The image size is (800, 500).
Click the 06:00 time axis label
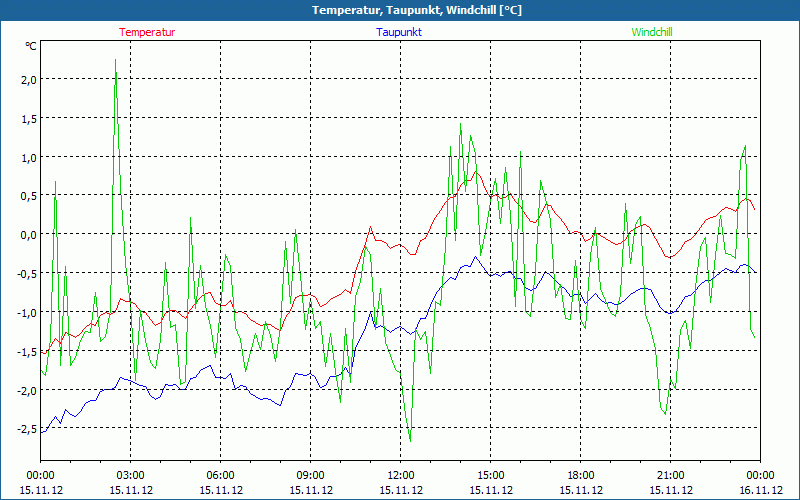pos(220,475)
